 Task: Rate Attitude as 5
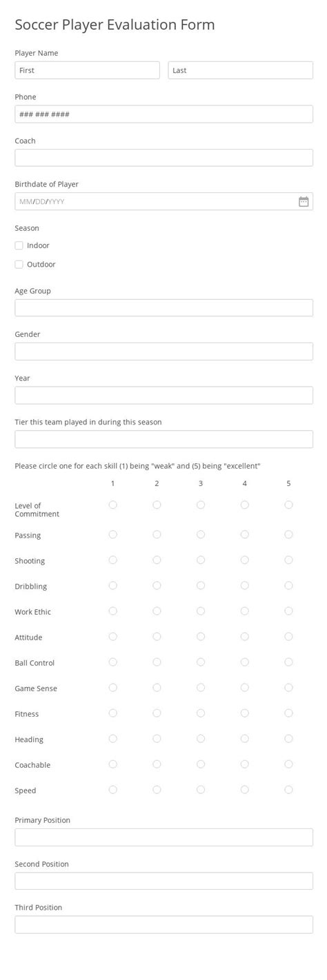tap(288, 637)
